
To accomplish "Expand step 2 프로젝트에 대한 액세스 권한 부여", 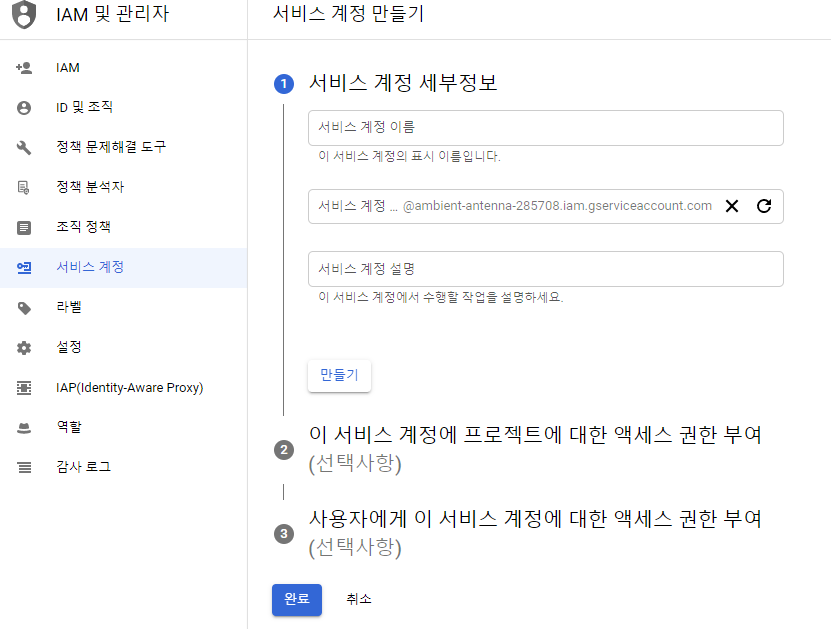I will [535, 449].
